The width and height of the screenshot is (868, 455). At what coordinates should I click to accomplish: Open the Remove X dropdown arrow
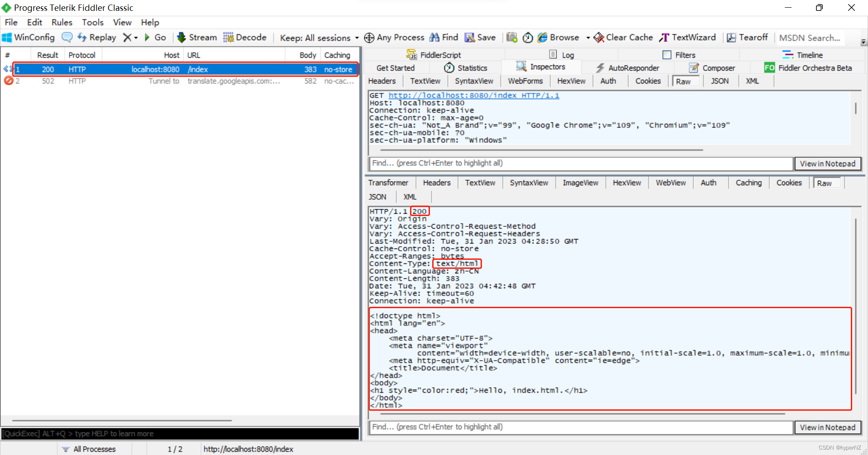(x=136, y=38)
